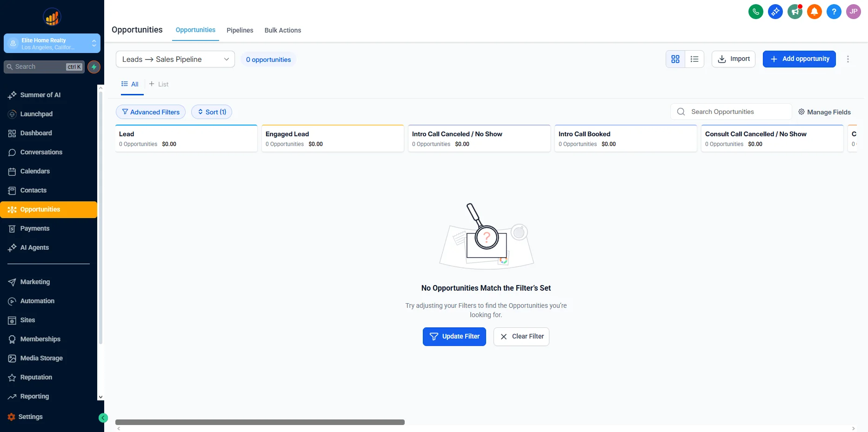Click the lightning quick actions icon
The image size is (868, 432).
pyautogui.click(x=94, y=67)
